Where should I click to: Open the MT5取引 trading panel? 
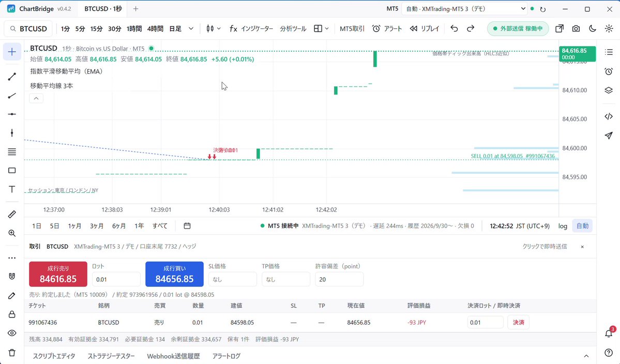pyautogui.click(x=352, y=28)
